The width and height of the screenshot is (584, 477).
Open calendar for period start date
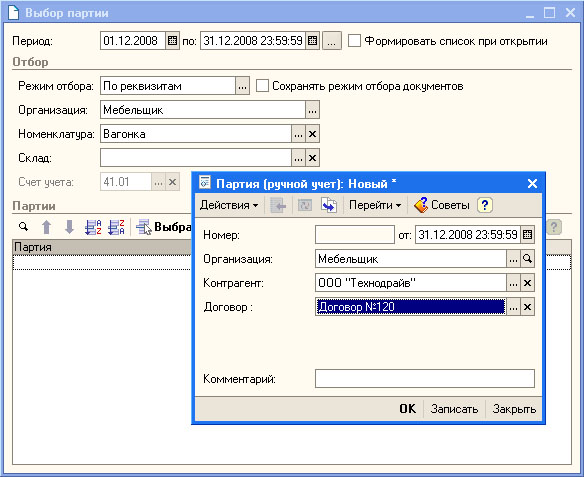(x=172, y=41)
